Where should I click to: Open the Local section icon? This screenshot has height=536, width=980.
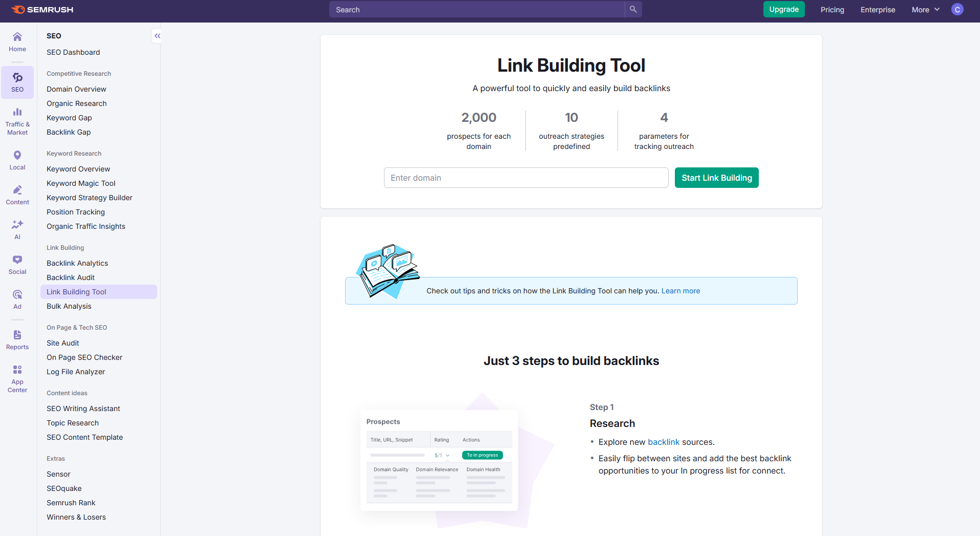(x=17, y=160)
